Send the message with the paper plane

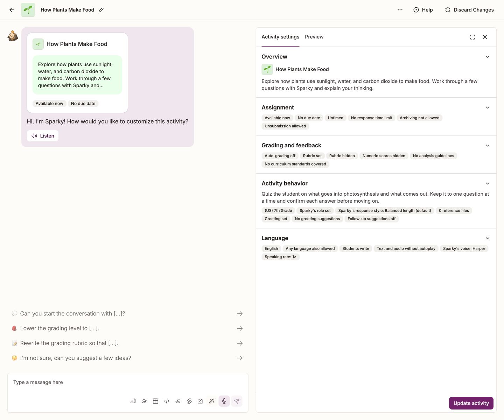(x=237, y=401)
